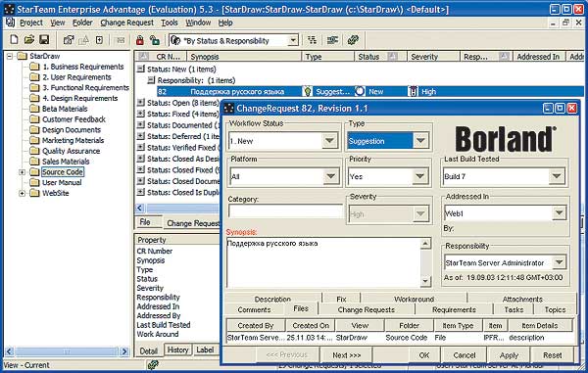This screenshot has width=588, height=373.
Task: Open the Project menu
Action: 31,23
